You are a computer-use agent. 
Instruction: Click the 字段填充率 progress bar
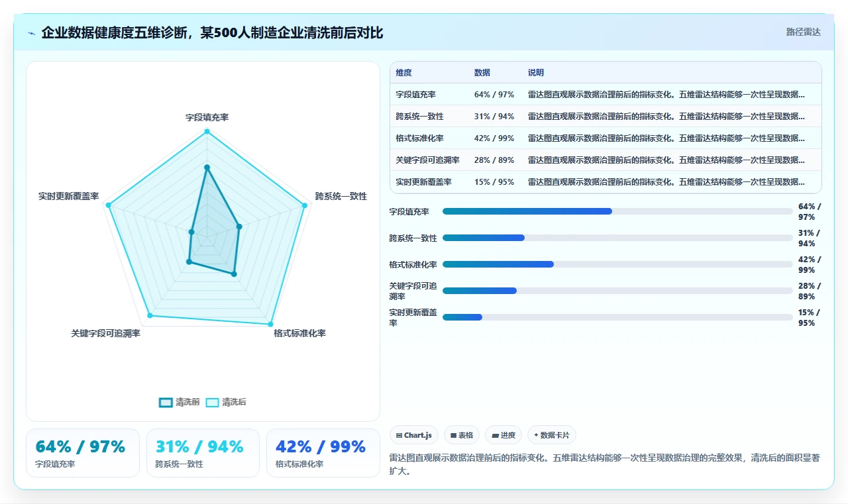click(617, 211)
